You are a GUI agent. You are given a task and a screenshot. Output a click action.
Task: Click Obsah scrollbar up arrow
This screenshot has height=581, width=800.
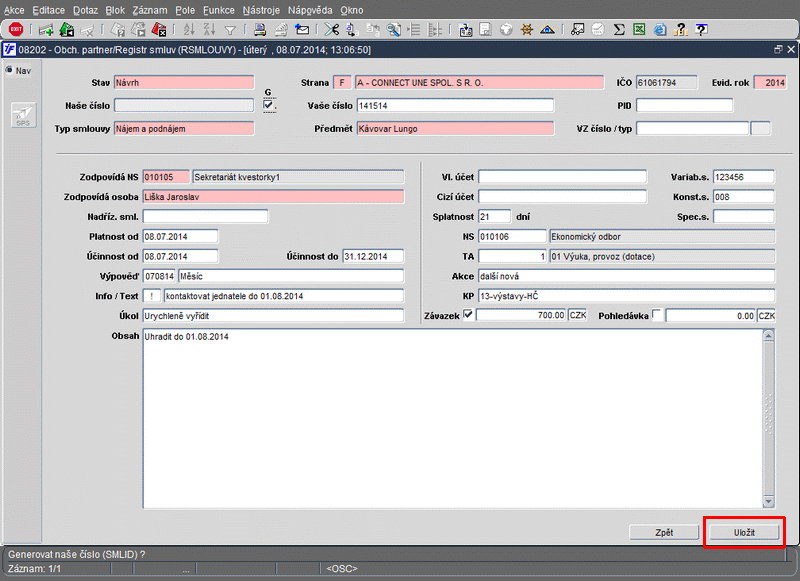tap(768, 335)
